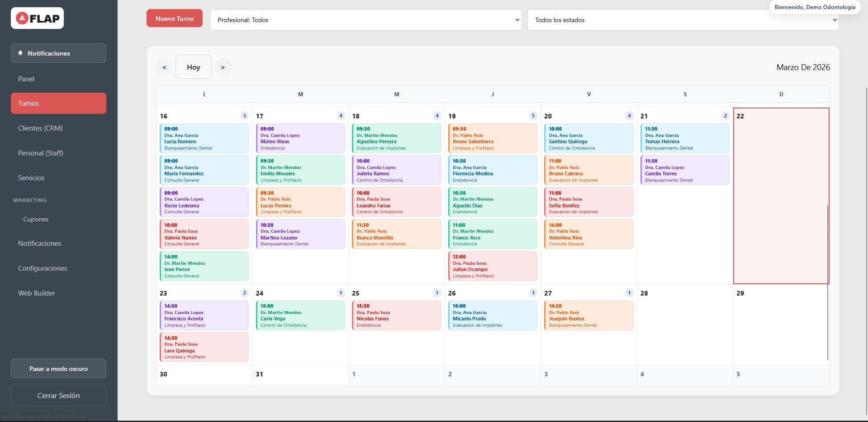The width and height of the screenshot is (868, 422).
Task: Click the Nuevo Turno button
Action: [175, 19]
